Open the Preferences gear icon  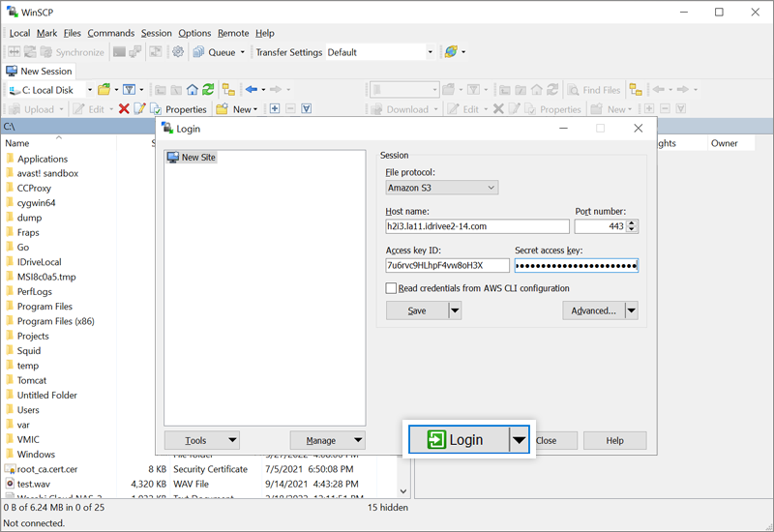(178, 52)
